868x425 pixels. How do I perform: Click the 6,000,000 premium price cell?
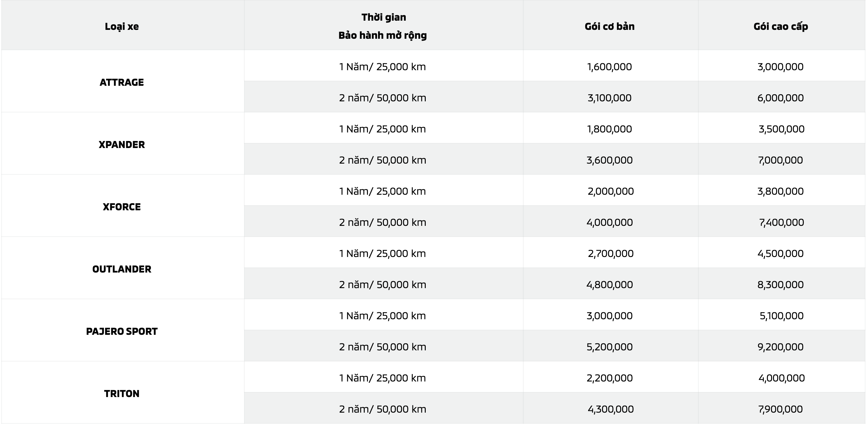click(781, 98)
